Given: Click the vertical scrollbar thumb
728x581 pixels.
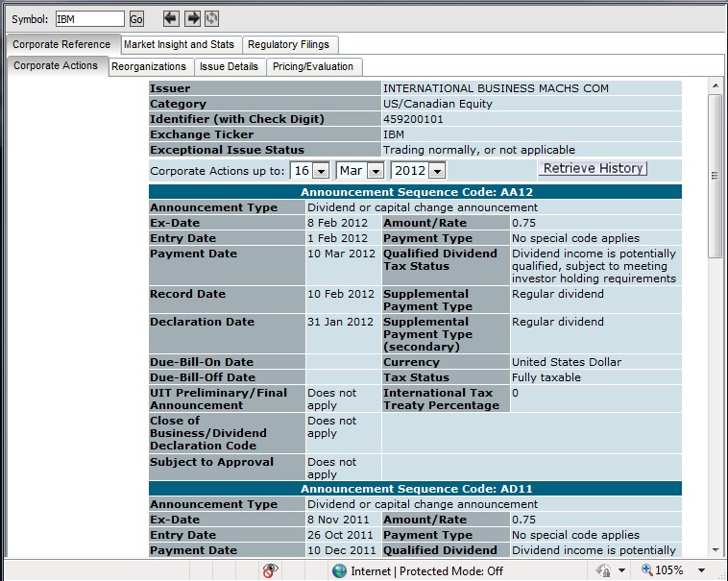Looking at the screenshot, I should (715, 176).
